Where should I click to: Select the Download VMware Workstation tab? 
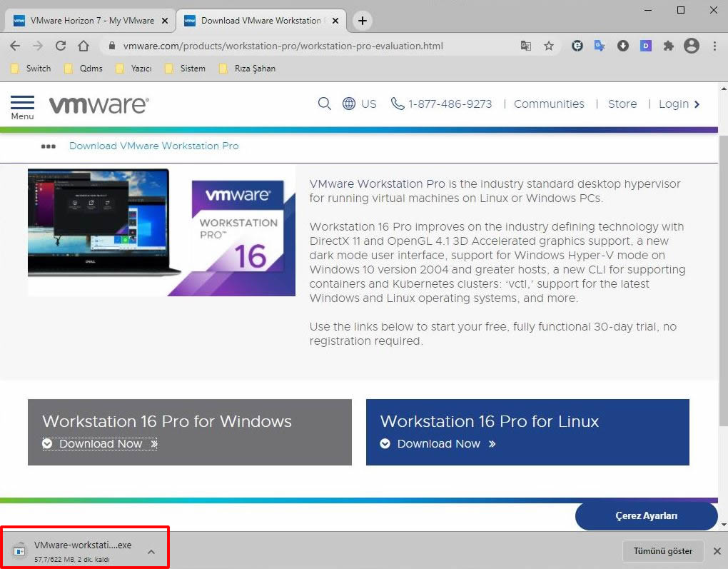coord(261,21)
